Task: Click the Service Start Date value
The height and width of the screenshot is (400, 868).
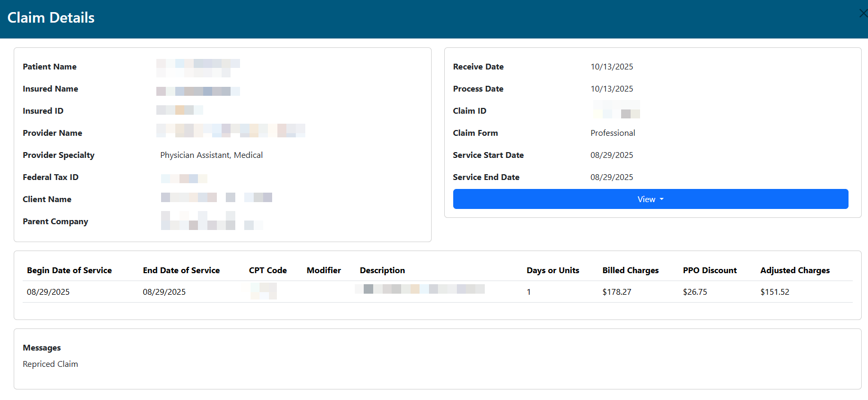Action: click(612, 155)
